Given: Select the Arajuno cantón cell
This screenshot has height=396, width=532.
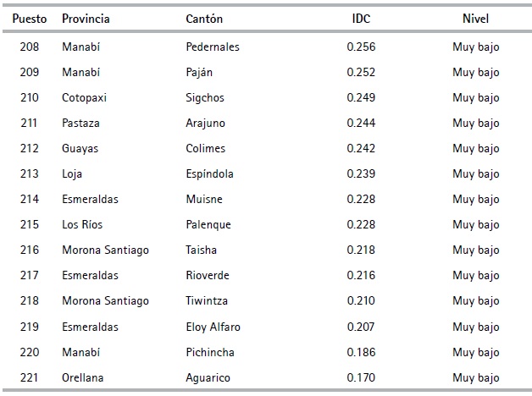Looking at the screenshot, I should click(x=206, y=123).
